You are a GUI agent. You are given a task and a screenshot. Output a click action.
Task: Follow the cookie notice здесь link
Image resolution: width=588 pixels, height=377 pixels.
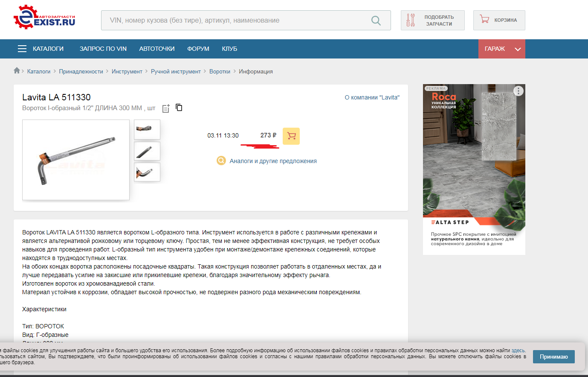518,351
